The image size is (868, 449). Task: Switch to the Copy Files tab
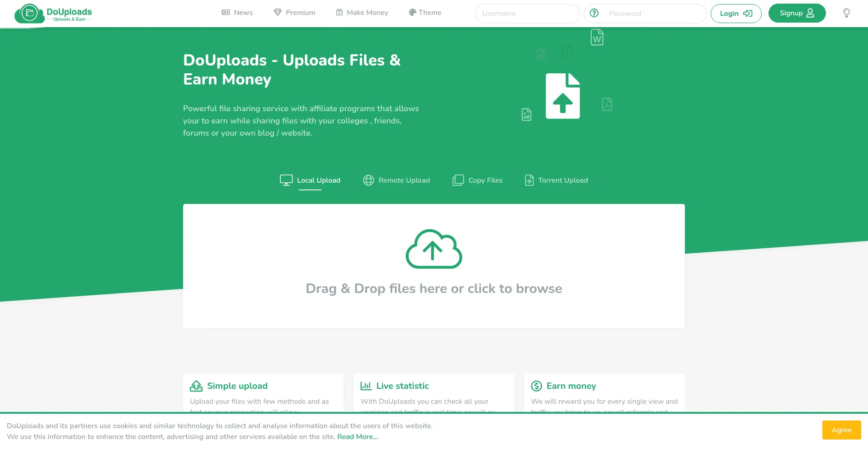tap(477, 180)
